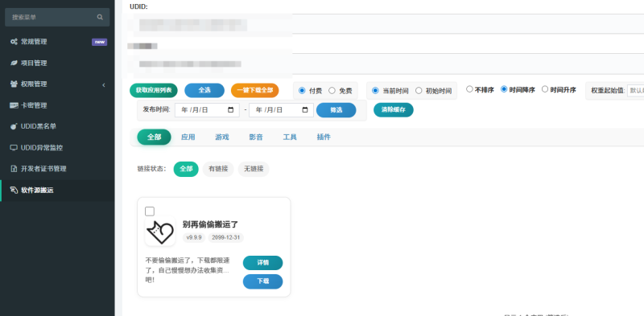
Task: Focus the 搜索菜单 search field
Action: click(x=57, y=17)
